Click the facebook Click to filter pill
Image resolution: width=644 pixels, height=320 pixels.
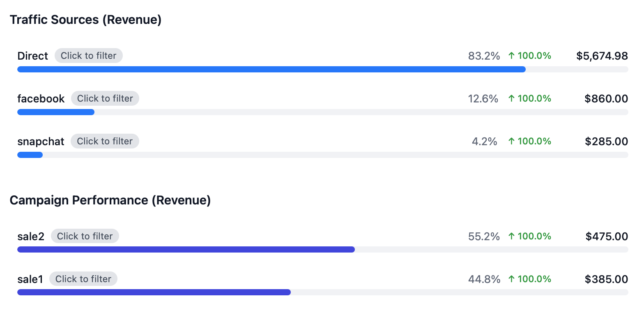pos(105,98)
